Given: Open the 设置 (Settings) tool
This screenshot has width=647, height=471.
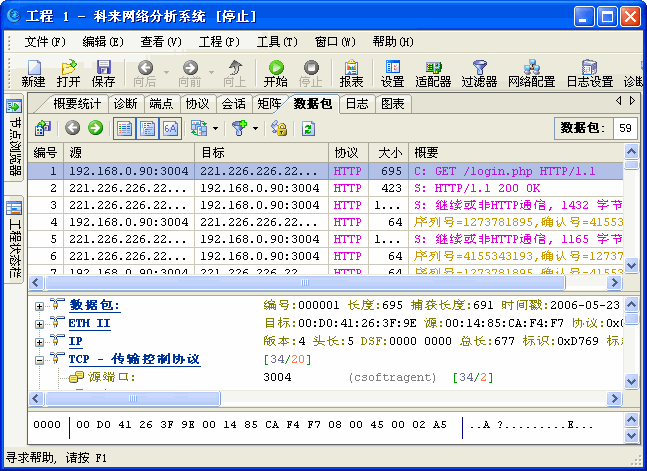Looking at the screenshot, I should [392, 73].
